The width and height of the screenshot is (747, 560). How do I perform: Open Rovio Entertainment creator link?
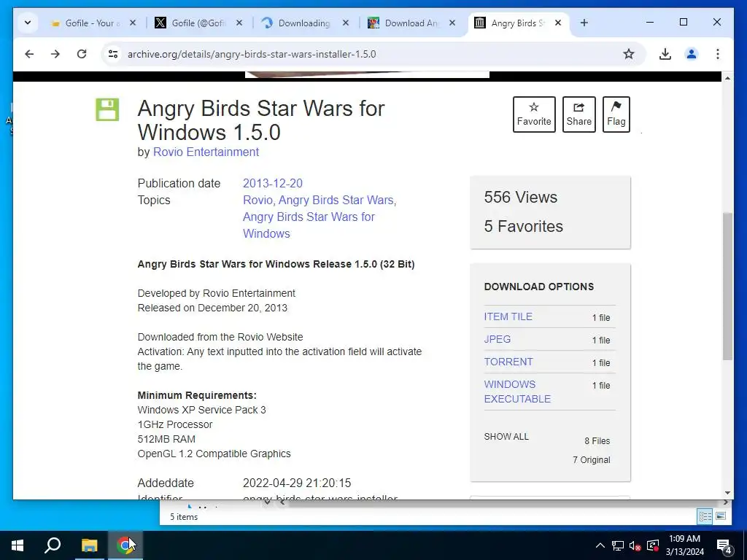point(206,152)
